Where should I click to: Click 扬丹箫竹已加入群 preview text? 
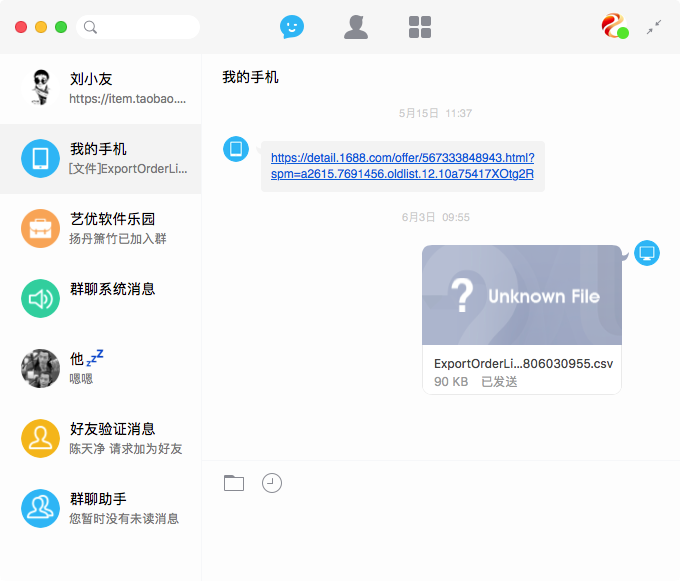(118, 238)
